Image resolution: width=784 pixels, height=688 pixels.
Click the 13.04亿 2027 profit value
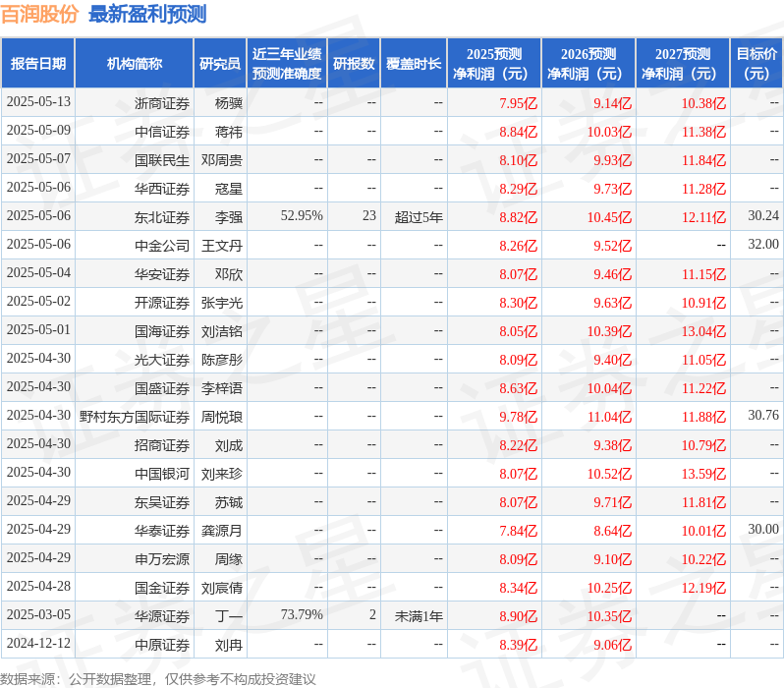(x=703, y=332)
